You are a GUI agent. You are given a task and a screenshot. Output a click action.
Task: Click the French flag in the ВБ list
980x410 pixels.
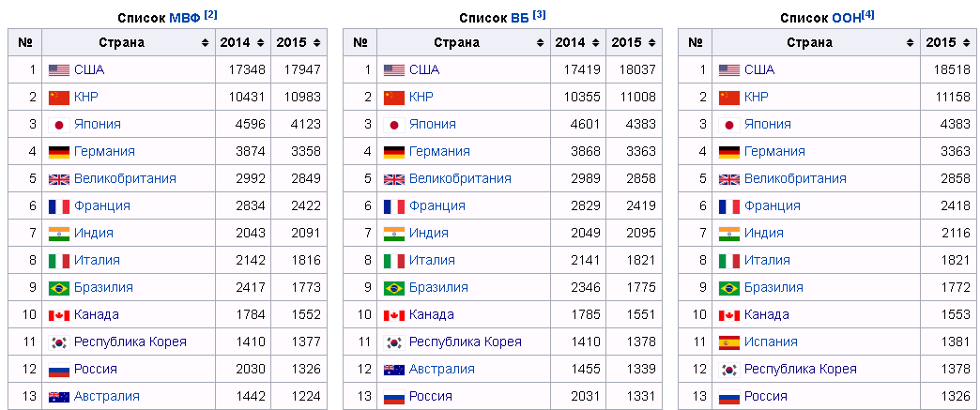(393, 206)
